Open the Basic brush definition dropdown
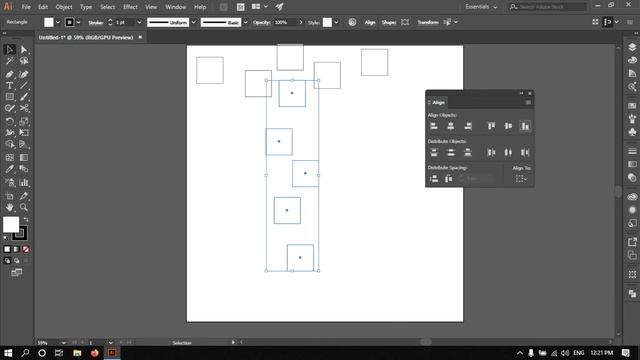Viewport: 640px width, 360px height. tap(245, 22)
